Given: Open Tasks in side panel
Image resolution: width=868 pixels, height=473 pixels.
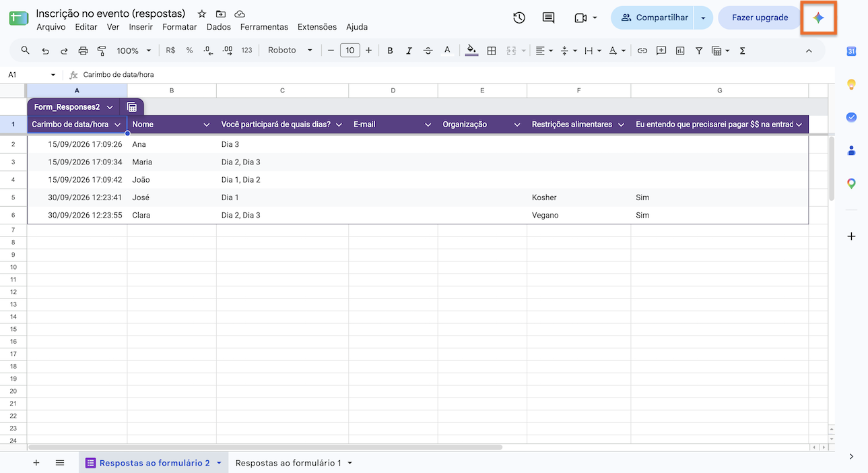Looking at the screenshot, I should (x=851, y=117).
